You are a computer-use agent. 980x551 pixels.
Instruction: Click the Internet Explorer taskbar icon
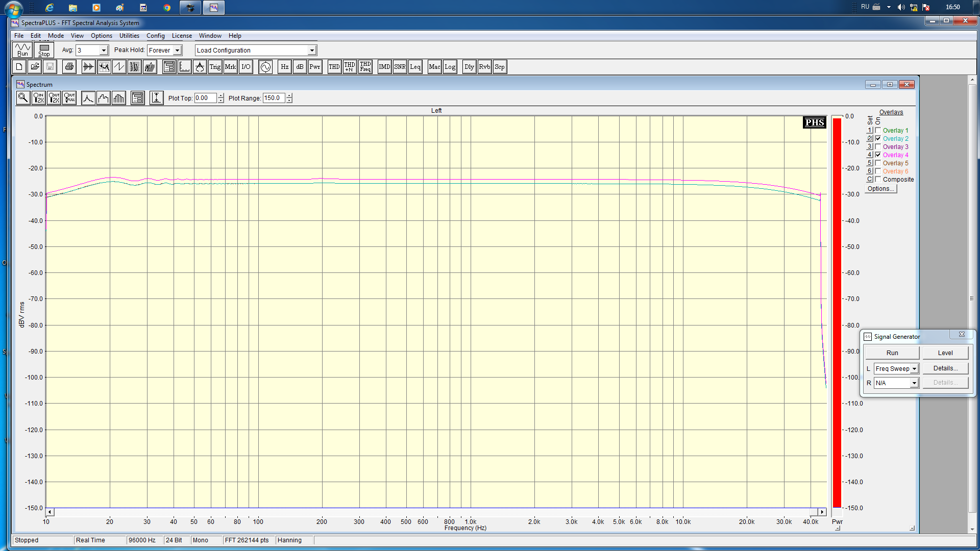[50, 8]
